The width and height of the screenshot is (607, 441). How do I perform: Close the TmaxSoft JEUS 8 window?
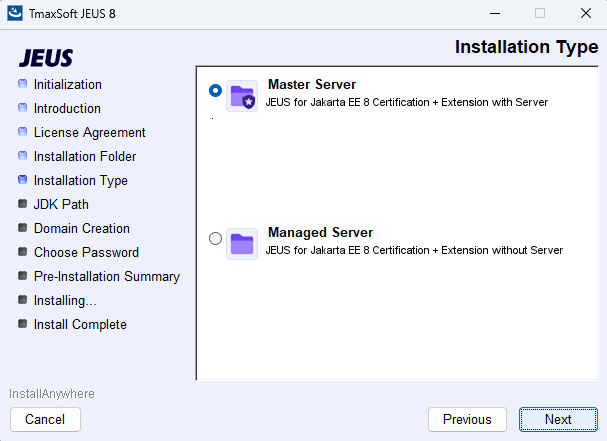pyautogui.click(x=584, y=14)
